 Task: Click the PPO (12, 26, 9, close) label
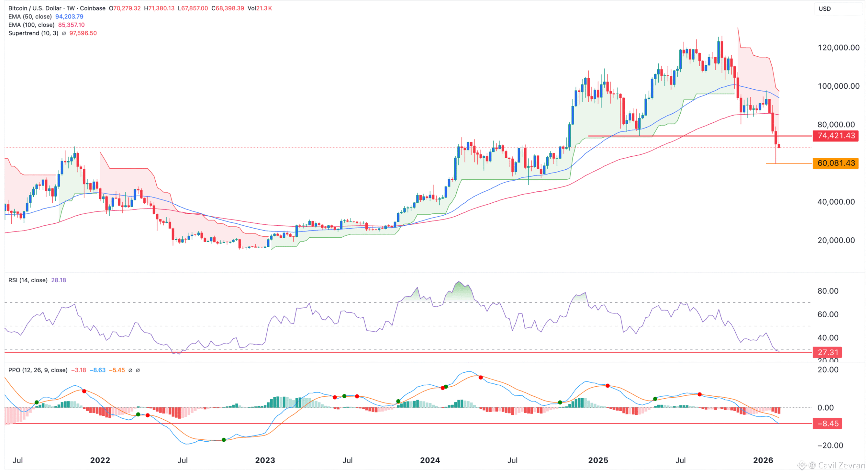38,370
